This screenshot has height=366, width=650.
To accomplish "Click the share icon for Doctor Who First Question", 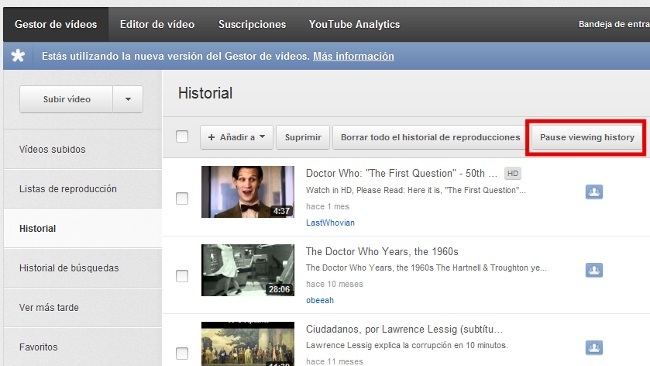I will click(594, 192).
